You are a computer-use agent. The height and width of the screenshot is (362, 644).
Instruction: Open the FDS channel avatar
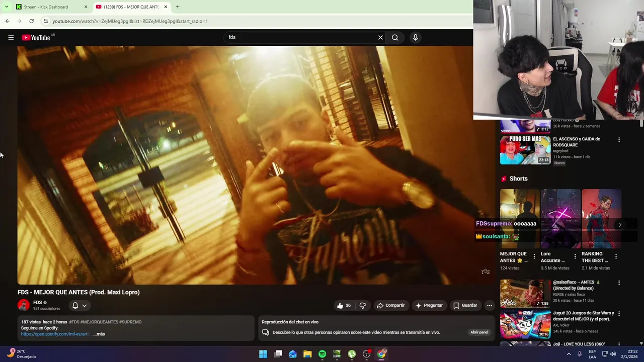pyautogui.click(x=23, y=305)
